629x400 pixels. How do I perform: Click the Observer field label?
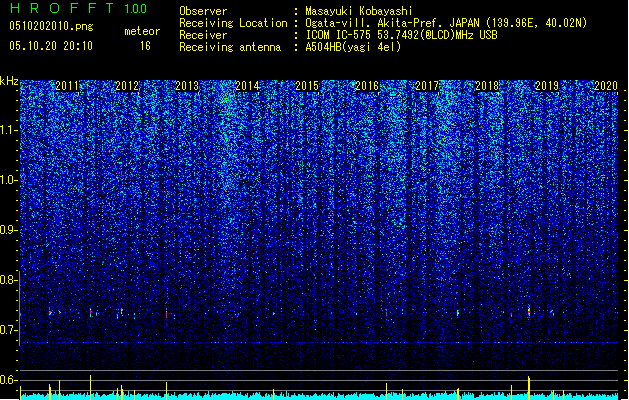pos(203,11)
